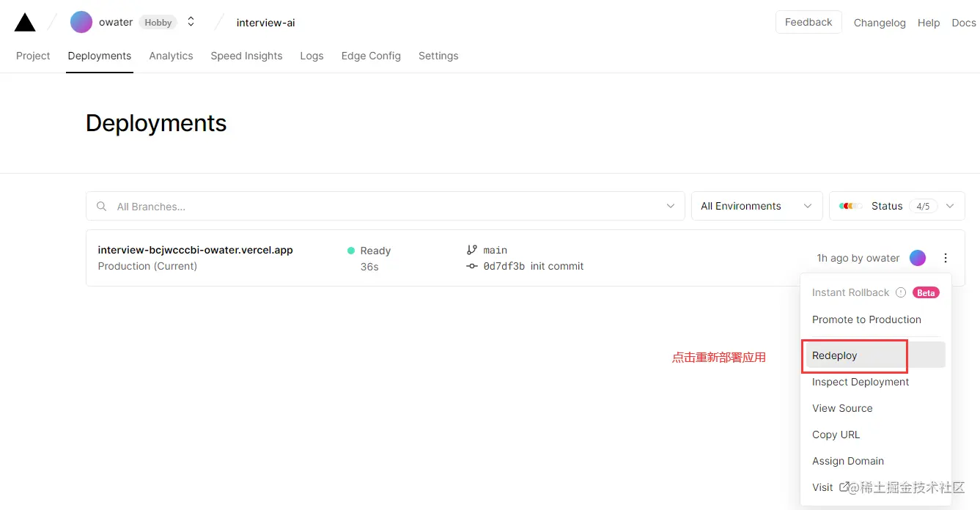Open the Logs tab
This screenshot has width=980, height=510.
click(312, 56)
